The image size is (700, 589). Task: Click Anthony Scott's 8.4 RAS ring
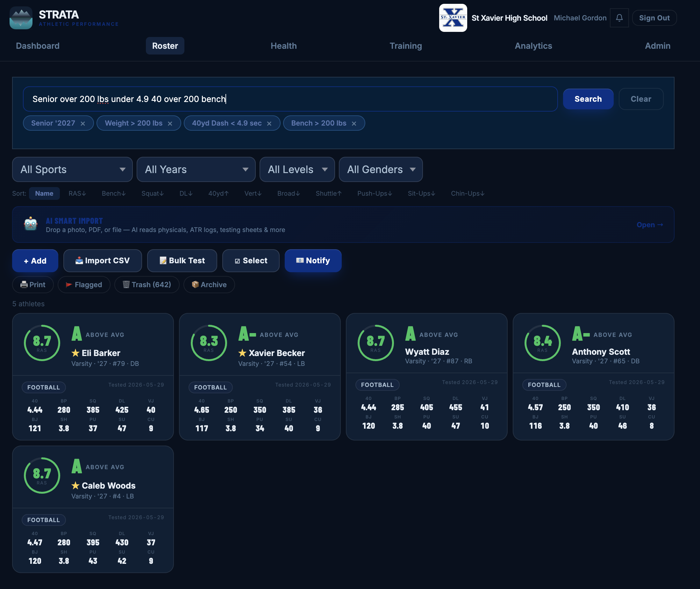pyautogui.click(x=543, y=343)
